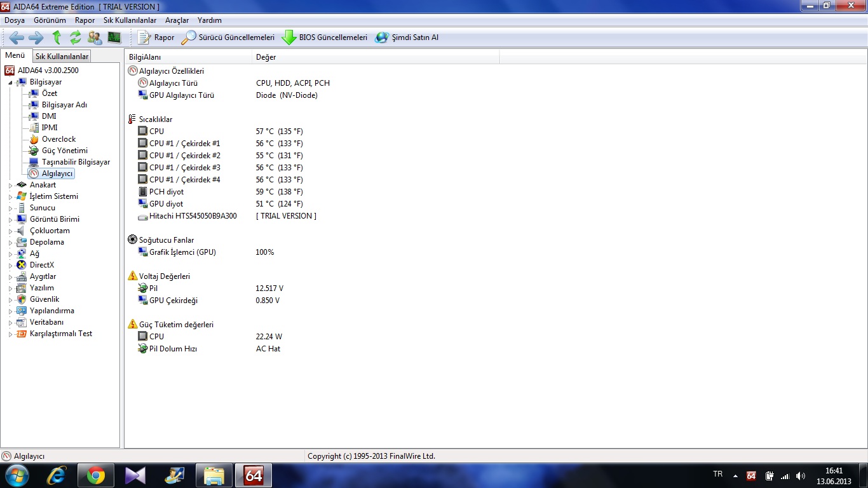Select the PCH diyot temperature row

166,192
